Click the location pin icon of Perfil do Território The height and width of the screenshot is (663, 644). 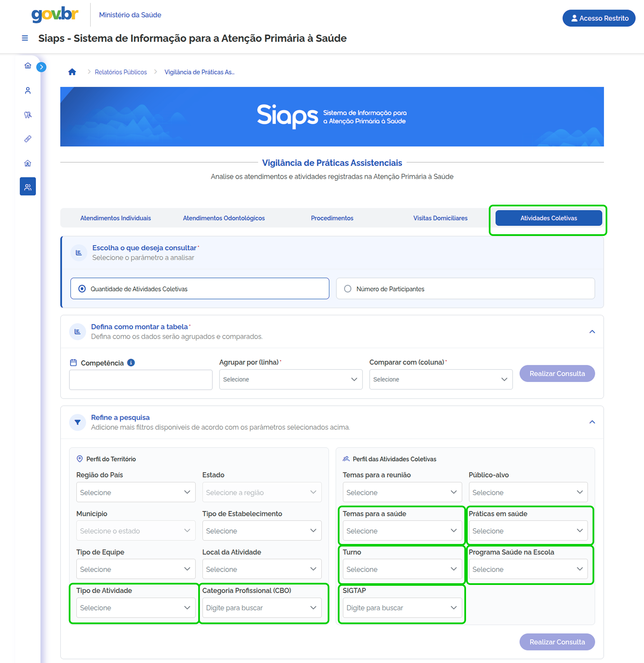[79, 459]
